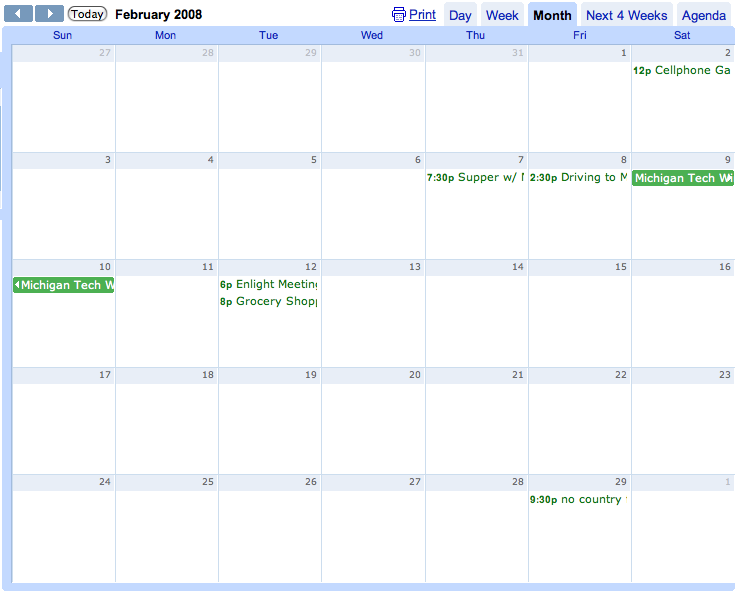Image resolution: width=742 pixels, height=595 pixels.
Task: Select the Month view tab
Action: [x=552, y=15]
